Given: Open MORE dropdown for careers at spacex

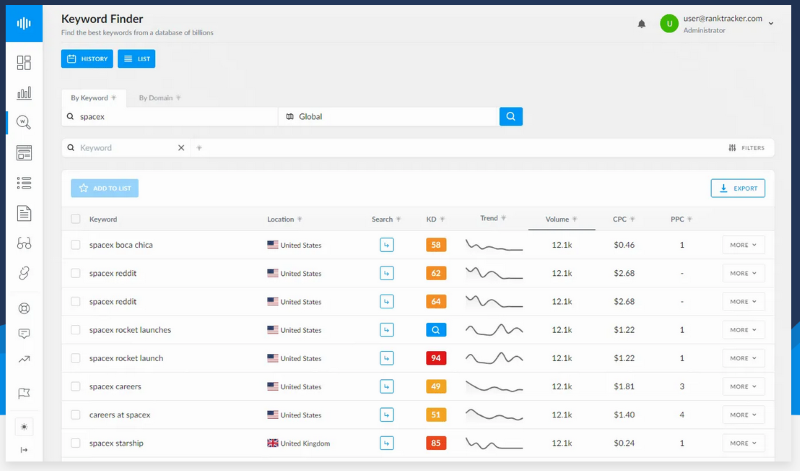Looking at the screenshot, I should (743, 415).
